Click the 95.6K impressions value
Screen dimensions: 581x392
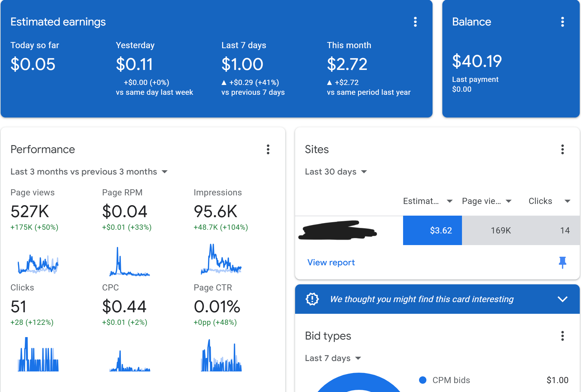(215, 211)
